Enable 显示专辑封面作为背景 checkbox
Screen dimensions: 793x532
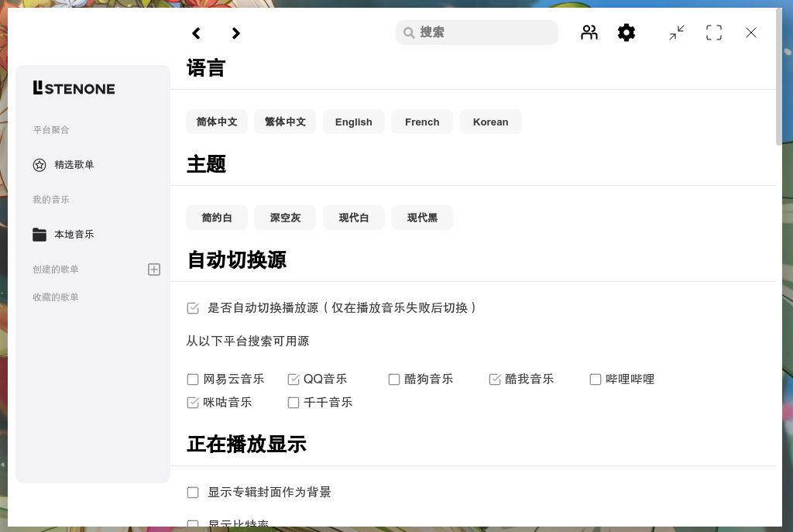pyautogui.click(x=193, y=493)
